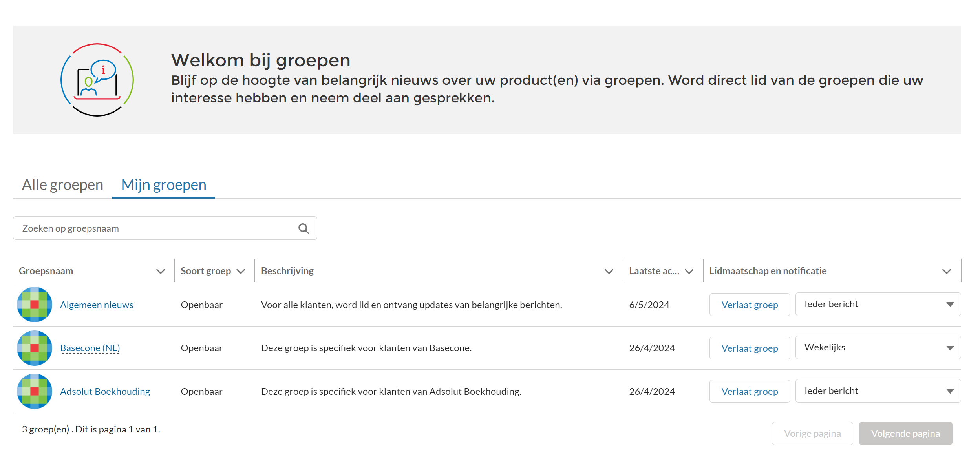Click the Adsolut Boekhouding group link
Screen dimensions: 980x467
coord(105,391)
